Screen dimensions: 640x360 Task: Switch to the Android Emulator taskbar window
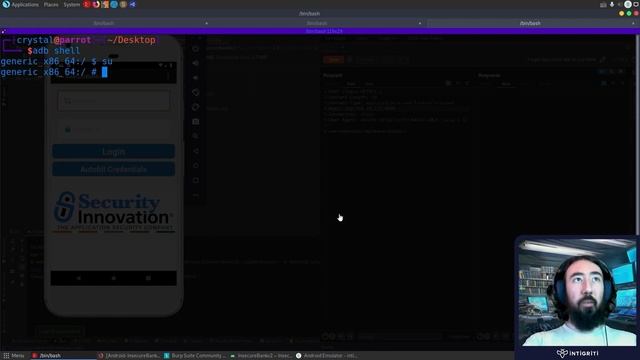[327, 356]
